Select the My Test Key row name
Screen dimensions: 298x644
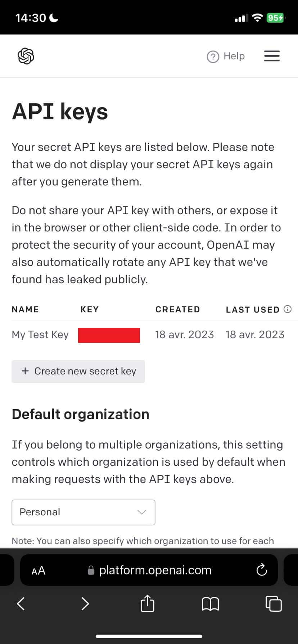pos(40,335)
